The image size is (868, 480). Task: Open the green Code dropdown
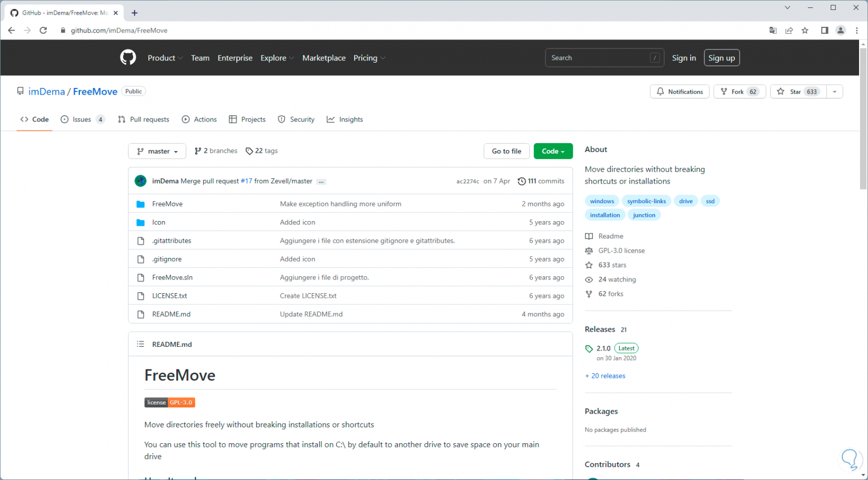(553, 151)
